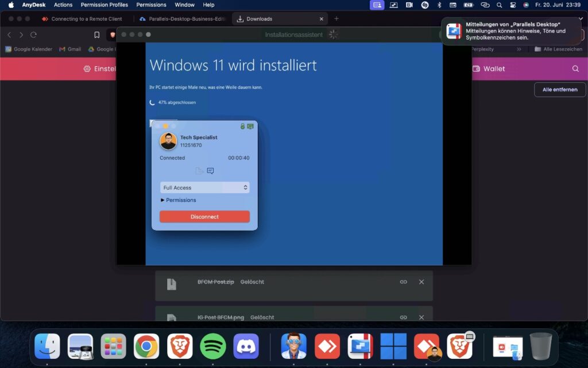The width and height of the screenshot is (588, 368).
Task: Click the green monitor icon in AnyDesk panel
Action: [x=250, y=126]
